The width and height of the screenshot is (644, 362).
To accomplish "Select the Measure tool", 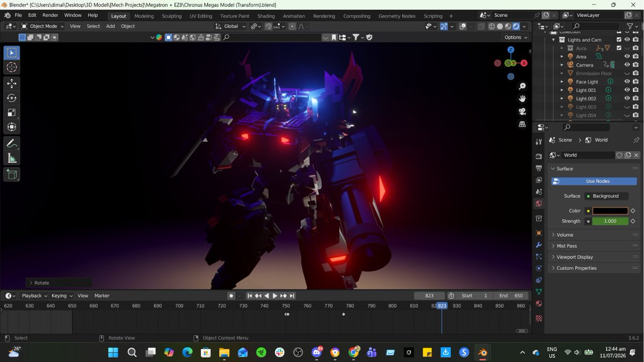I will (x=12, y=158).
